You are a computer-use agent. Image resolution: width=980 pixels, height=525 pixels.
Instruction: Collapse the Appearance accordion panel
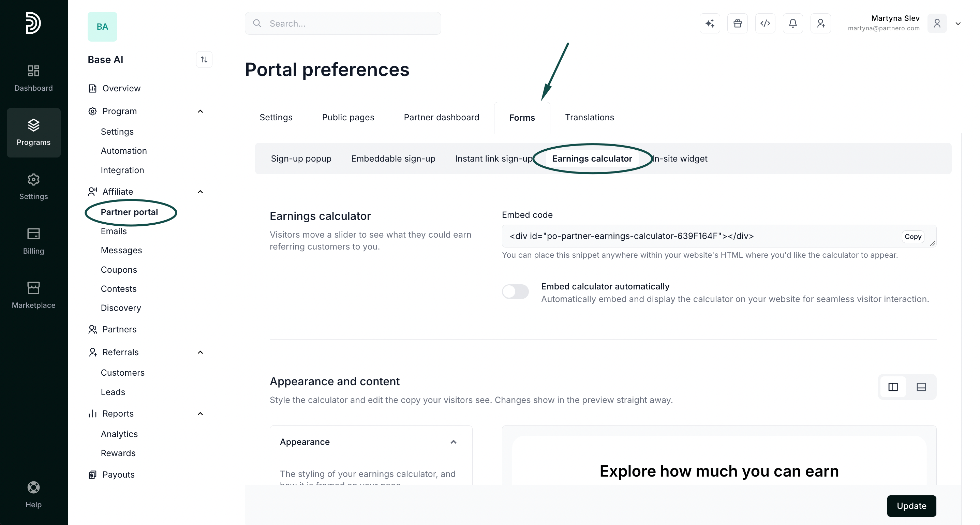[454, 442]
